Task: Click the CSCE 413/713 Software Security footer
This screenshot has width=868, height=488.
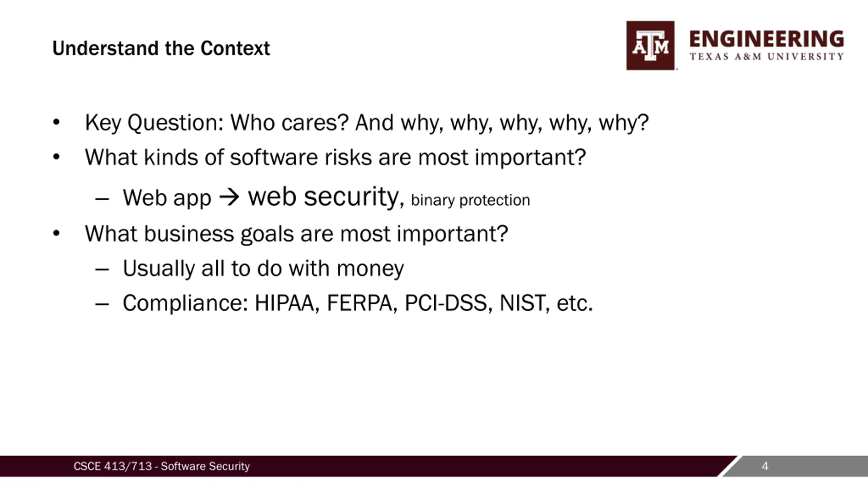Action: (161, 466)
